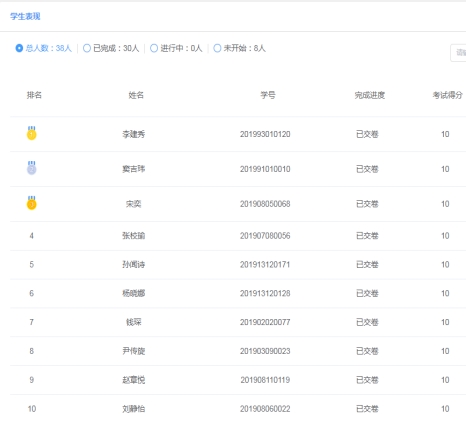Select student ID 201913120128

coord(265,294)
